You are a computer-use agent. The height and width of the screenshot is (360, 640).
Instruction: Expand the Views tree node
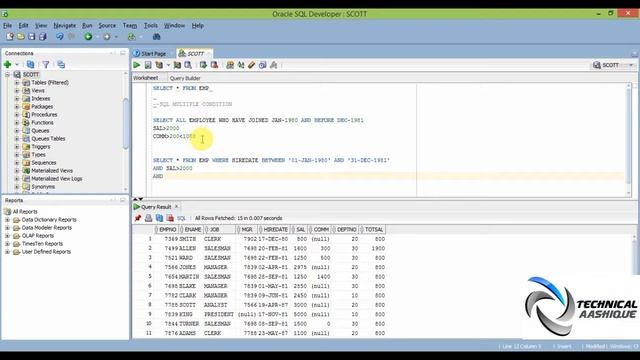(17, 91)
